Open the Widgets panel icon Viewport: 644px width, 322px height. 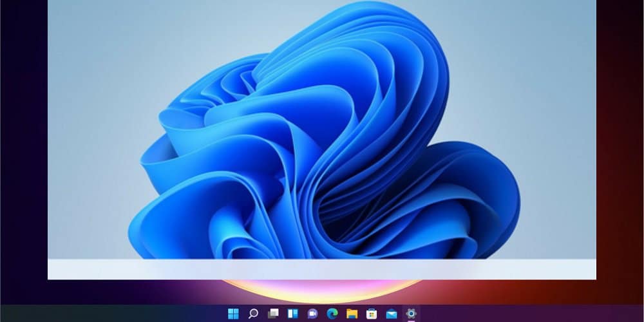tap(293, 314)
